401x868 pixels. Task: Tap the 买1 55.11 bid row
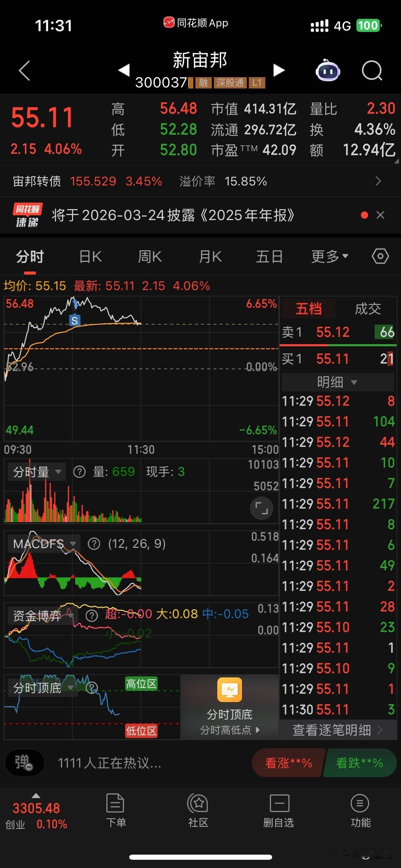click(x=338, y=359)
